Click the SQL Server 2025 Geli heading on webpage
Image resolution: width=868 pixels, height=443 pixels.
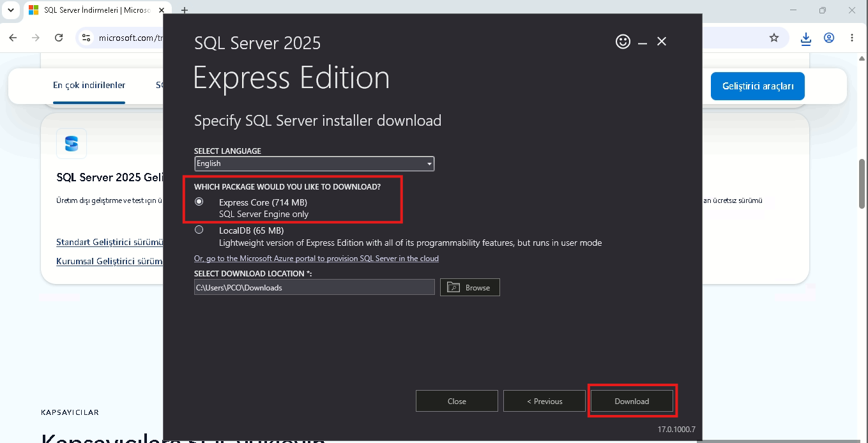pyautogui.click(x=109, y=177)
